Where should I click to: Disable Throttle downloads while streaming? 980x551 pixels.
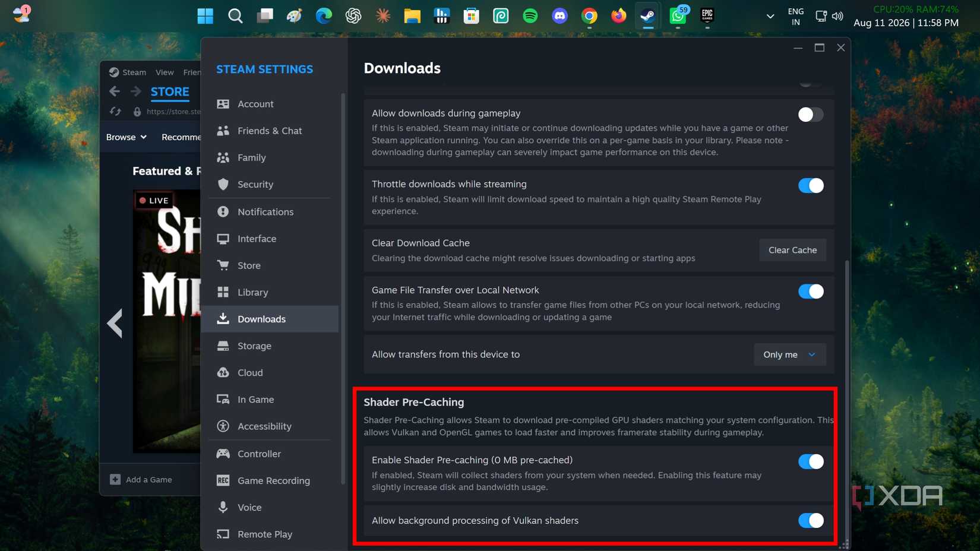pyautogui.click(x=811, y=186)
